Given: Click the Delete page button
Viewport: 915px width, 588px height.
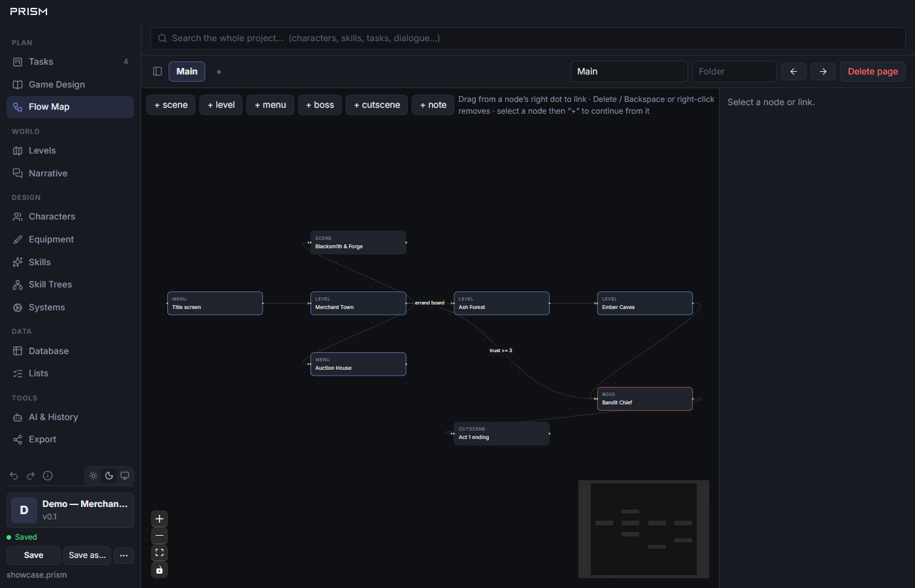Looking at the screenshot, I should (x=873, y=71).
